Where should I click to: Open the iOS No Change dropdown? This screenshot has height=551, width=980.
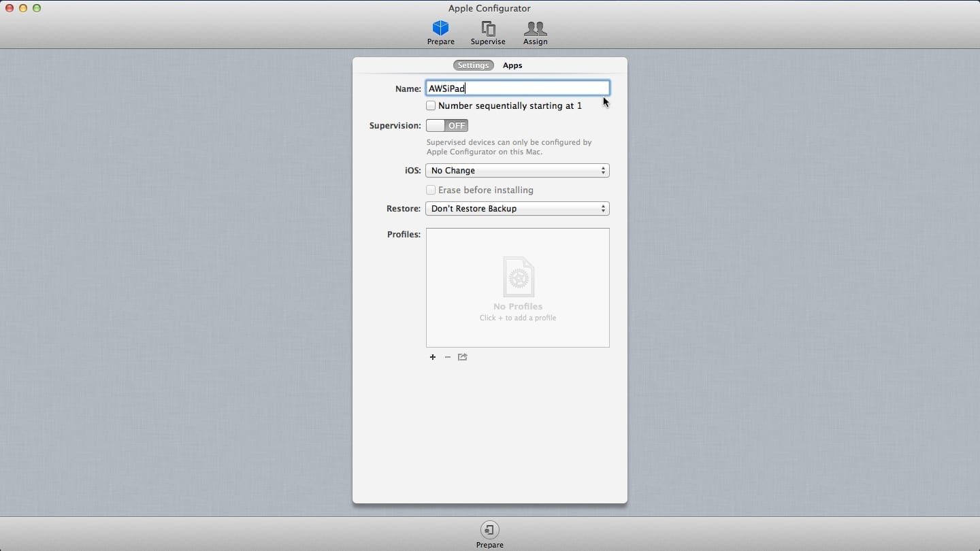pyautogui.click(x=517, y=171)
